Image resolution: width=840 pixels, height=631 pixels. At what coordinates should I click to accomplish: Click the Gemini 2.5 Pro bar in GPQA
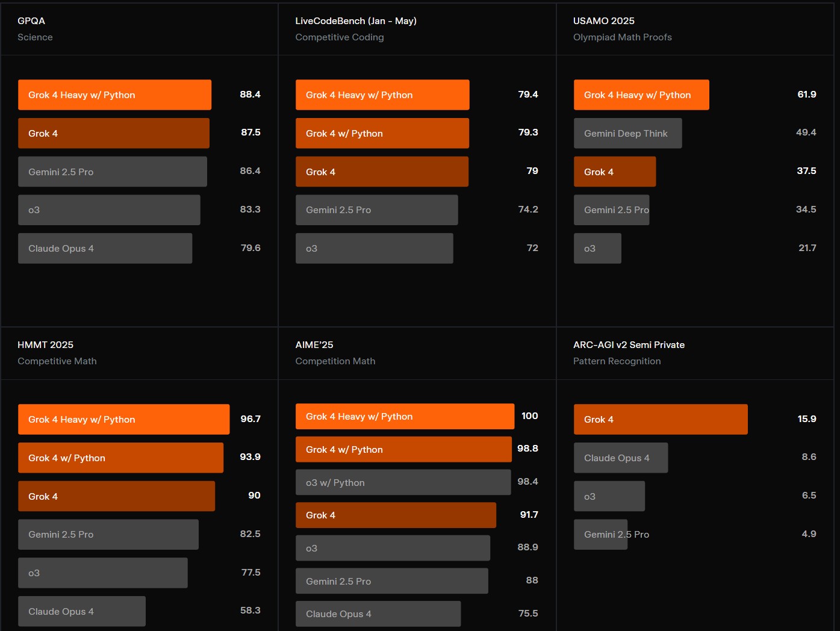click(113, 172)
